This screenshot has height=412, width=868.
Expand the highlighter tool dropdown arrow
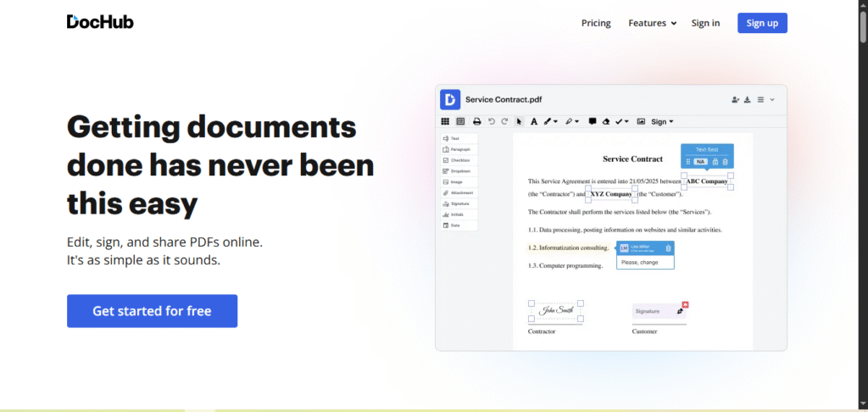coord(578,122)
